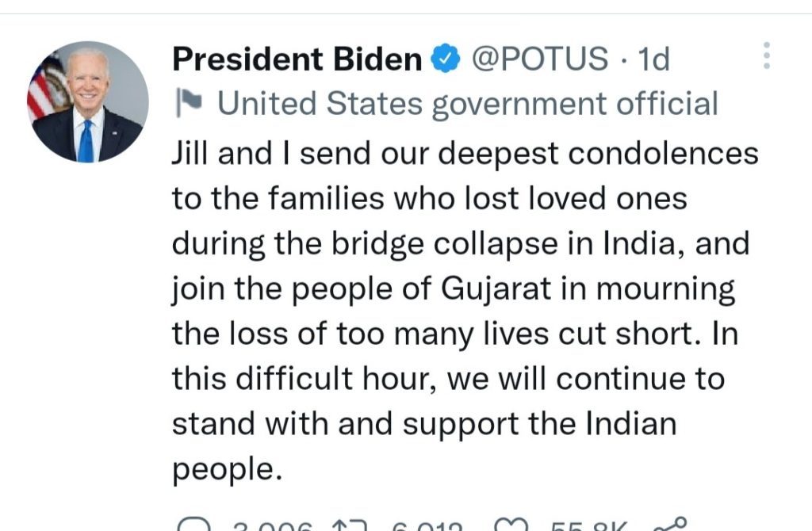This screenshot has height=531, width=812.
Task: Click the 1d timestamp
Action: 653,58
